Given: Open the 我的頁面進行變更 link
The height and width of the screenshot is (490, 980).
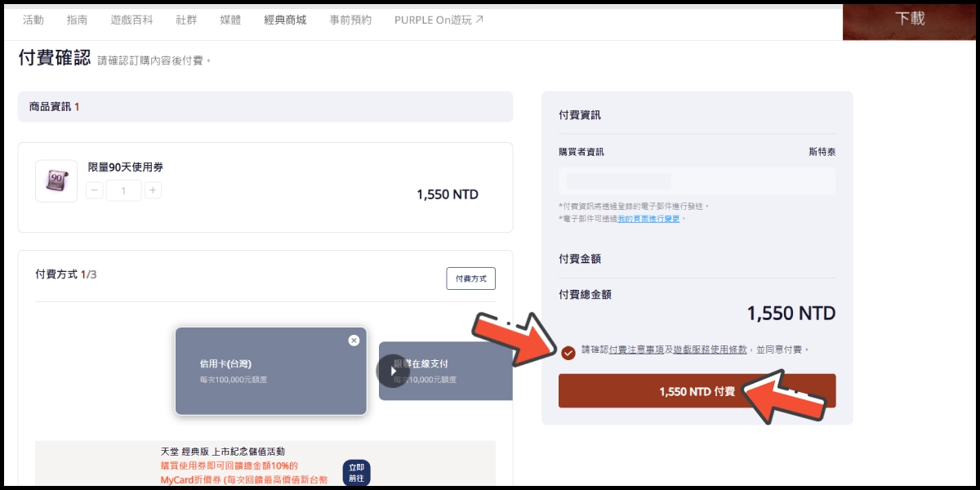Looking at the screenshot, I should coord(648,219).
